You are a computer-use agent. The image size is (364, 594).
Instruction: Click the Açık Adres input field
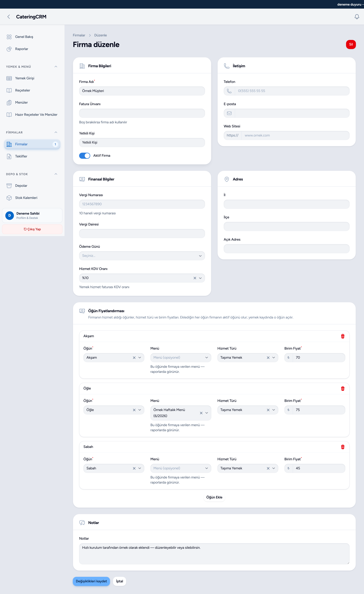tap(287, 249)
